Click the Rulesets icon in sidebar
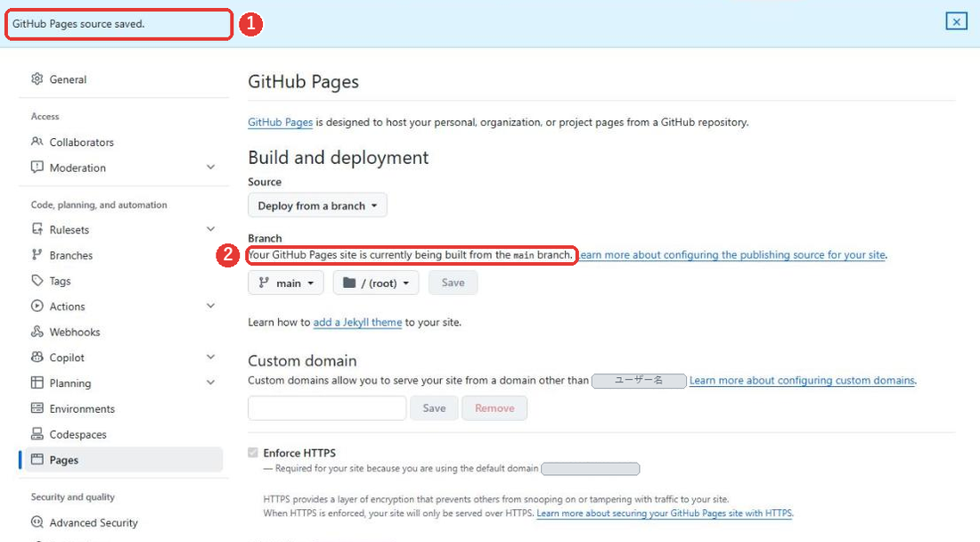This screenshot has width=980, height=542. pyautogui.click(x=37, y=229)
